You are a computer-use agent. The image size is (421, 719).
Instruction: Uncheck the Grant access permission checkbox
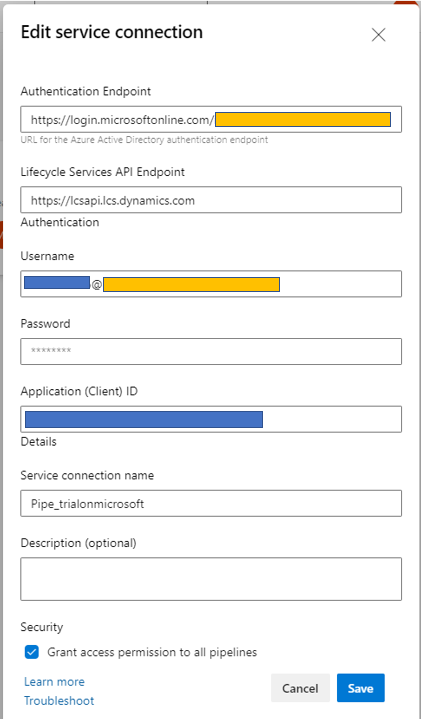click(32, 652)
